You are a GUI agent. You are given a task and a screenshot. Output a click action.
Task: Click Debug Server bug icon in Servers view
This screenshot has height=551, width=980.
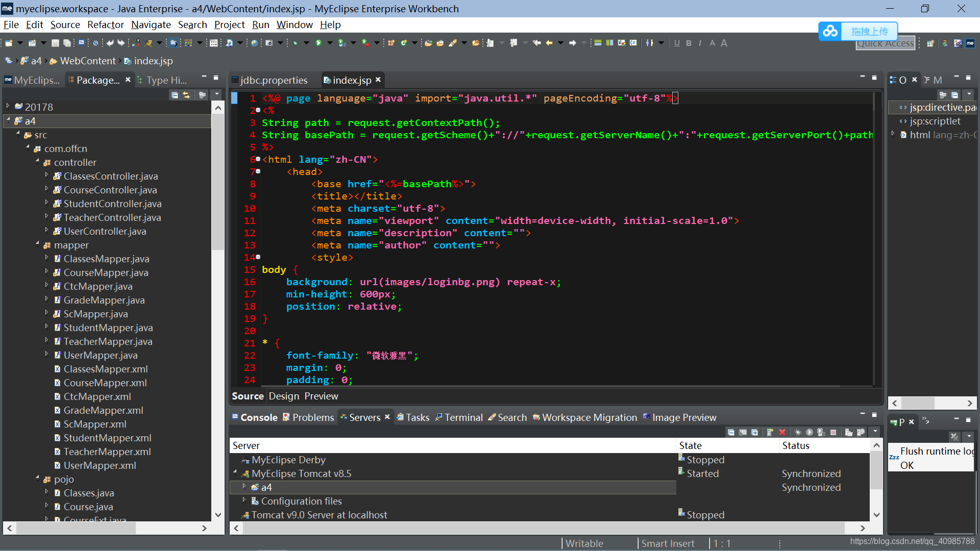(x=798, y=432)
